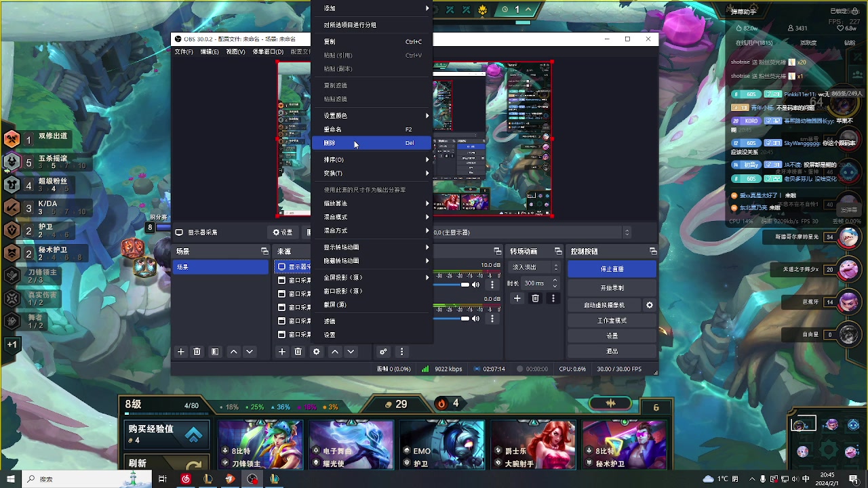Viewport: 868px width, 488px height.
Task: Choose 删除 in the context menu
Action: [372, 143]
